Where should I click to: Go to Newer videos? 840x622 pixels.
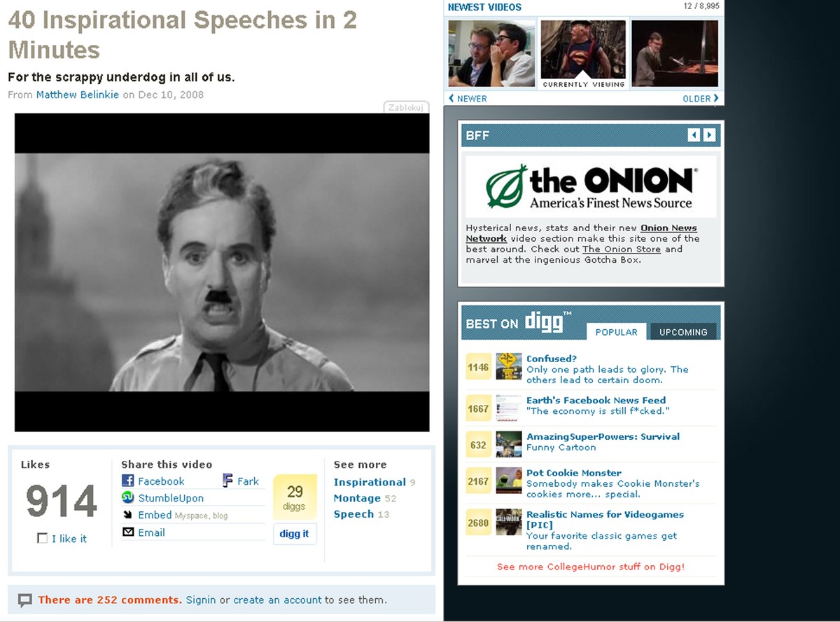tap(468, 99)
